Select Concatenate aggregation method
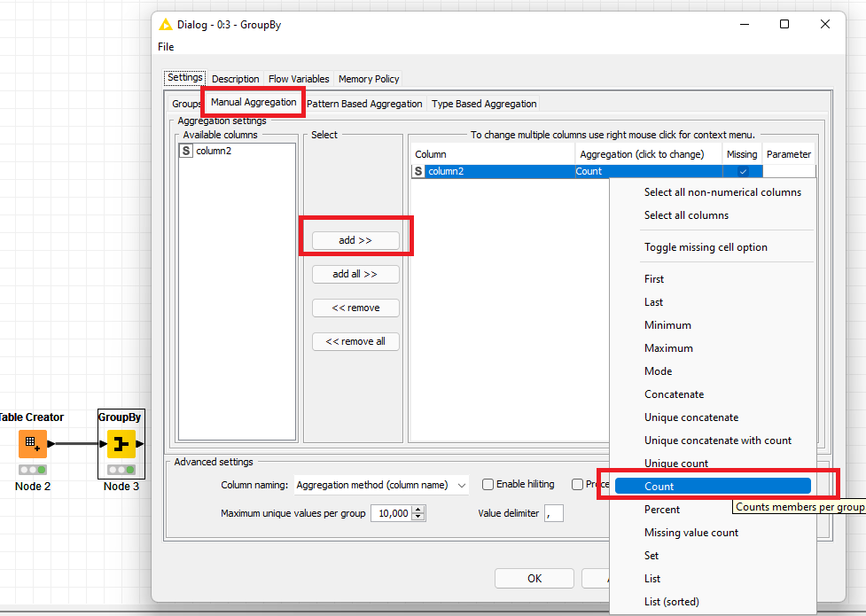The height and width of the screenshot is (616, 866). tap(674, 394)
